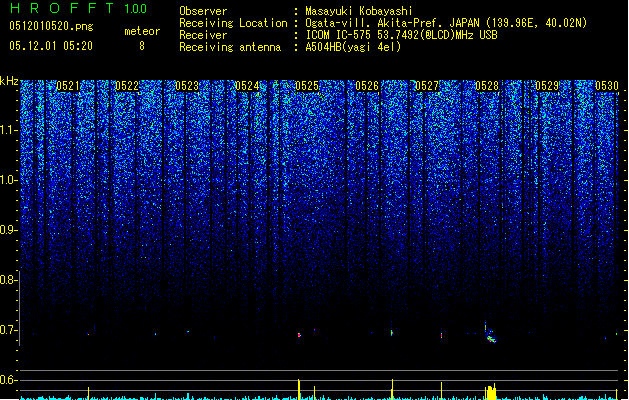The width and height of the screenshot is (629, 400).
Task: Click the 0.6 frequency axis label
Action: tap(8, 380)
